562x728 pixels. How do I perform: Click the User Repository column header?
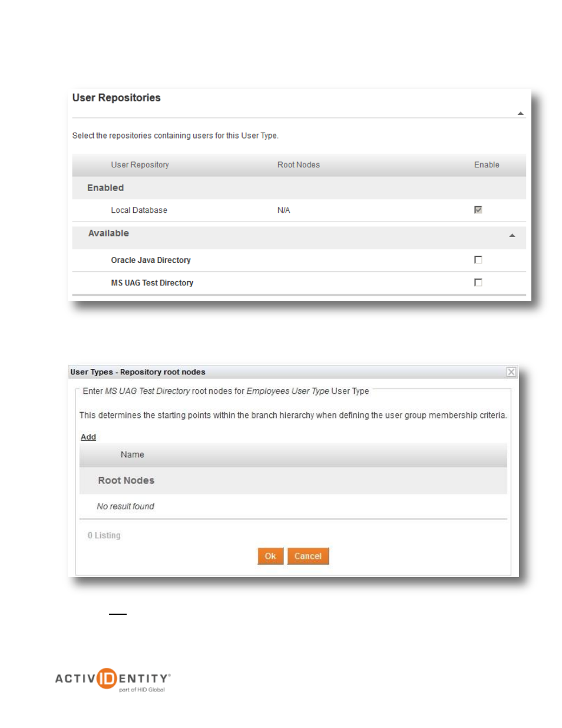140,165
